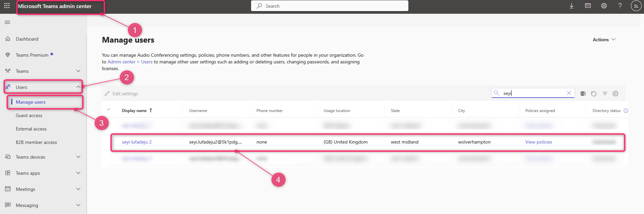Expand the Teams menu chevron
644x214 pixels.
(78, 71)
